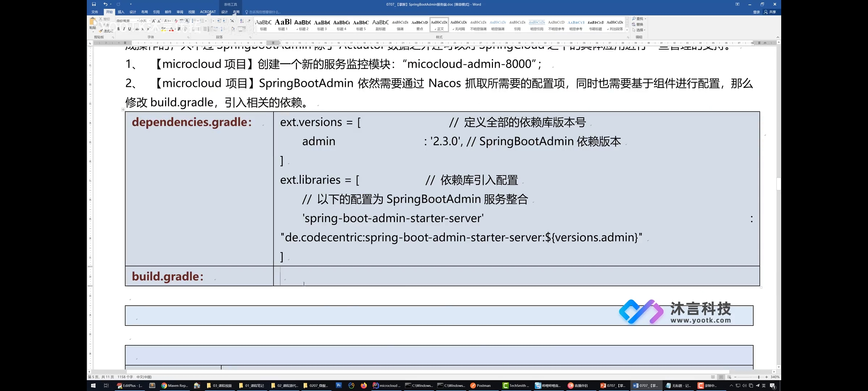This screenshot has width=868, height=391.
Task: Click the paste (粘贴) clipboard icon
Action: click(93, 22)
